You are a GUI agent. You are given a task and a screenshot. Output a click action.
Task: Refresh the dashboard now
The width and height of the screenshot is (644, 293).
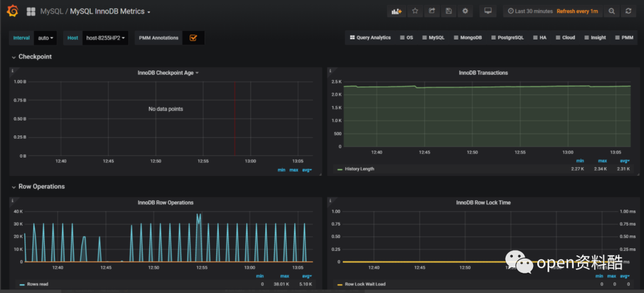tap(628, 11)
